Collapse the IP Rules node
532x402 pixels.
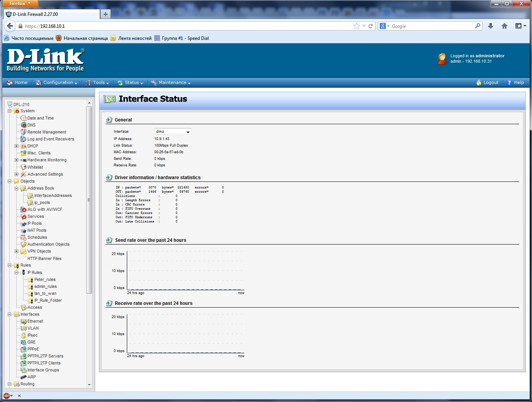17,272
